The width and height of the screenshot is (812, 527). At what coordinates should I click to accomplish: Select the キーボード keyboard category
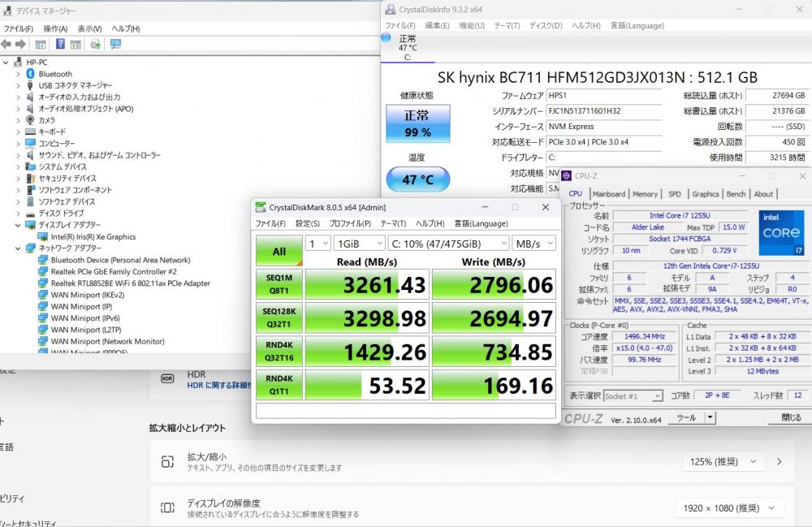[x=52, y=132]
